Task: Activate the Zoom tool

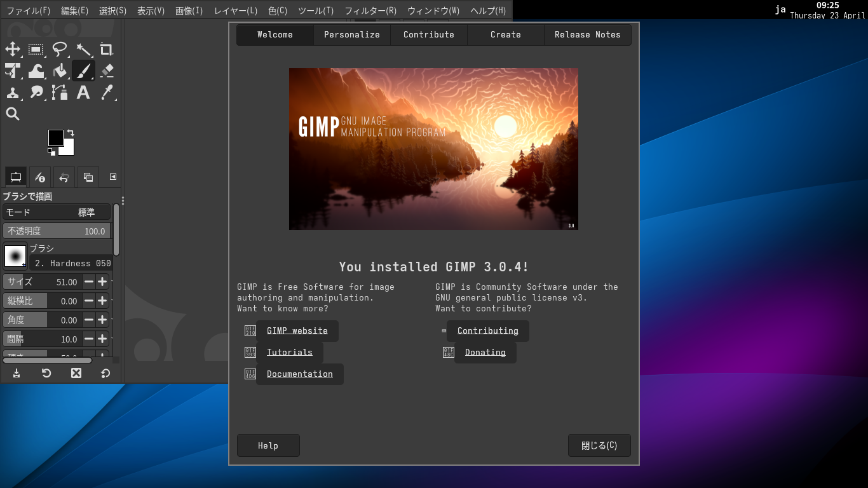Action: (13, 114)
